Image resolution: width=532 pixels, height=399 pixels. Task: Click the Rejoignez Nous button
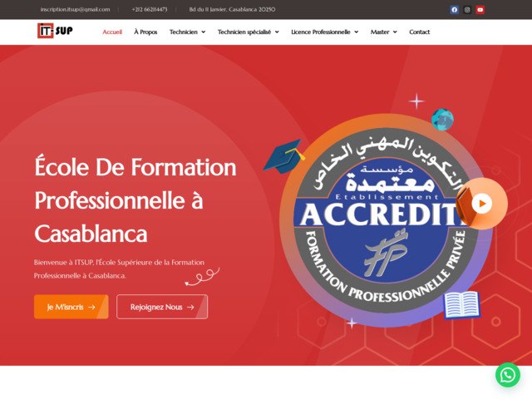click(x=162, y=307)
